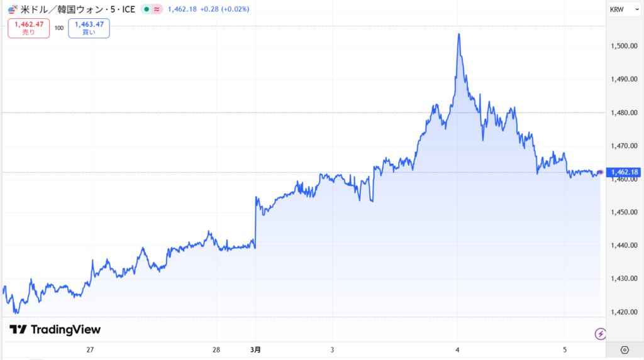Click the date 5 on time axis
Screen dimensions: 644x360
coord(565,350)
